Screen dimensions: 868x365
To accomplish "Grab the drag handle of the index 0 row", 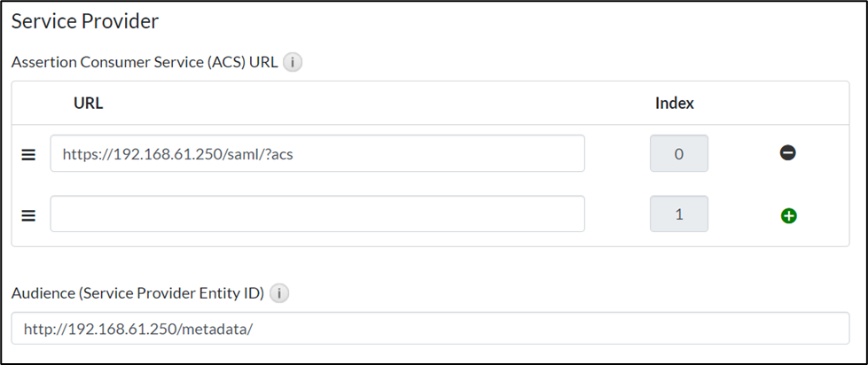I will [x=28, y=154].
